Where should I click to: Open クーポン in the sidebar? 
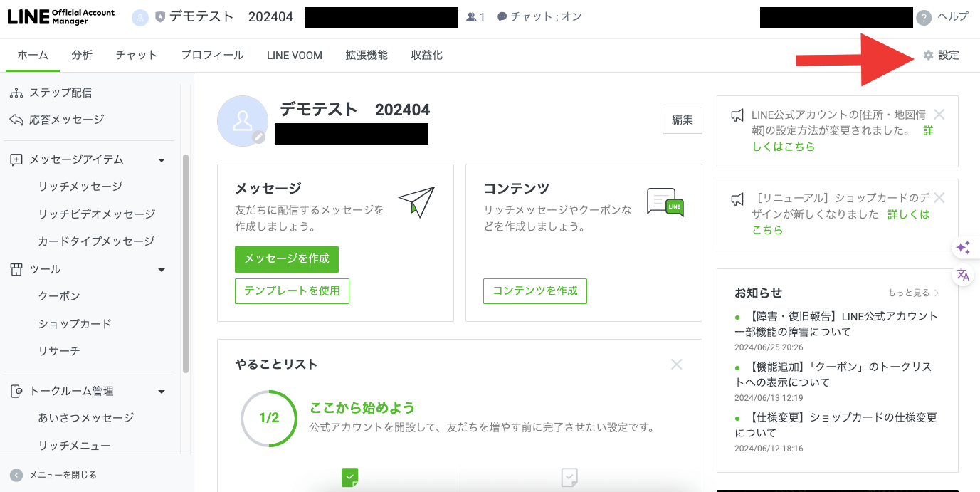59,296
